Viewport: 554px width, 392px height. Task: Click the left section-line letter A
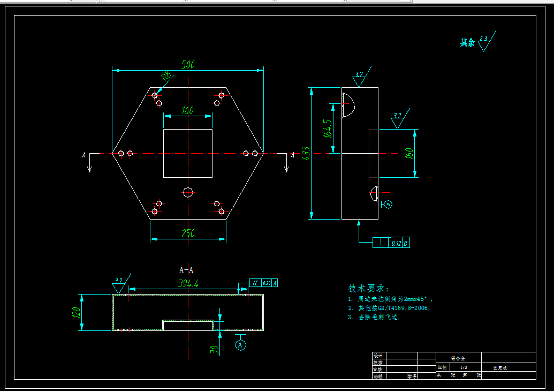pos(84,155)
